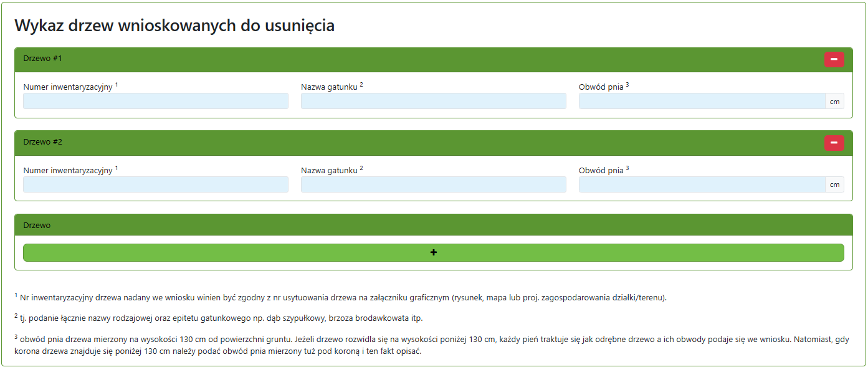Click the cm unit box in Drzewo #1
This screenshot has height=367, width=868.
click(834, 102)
